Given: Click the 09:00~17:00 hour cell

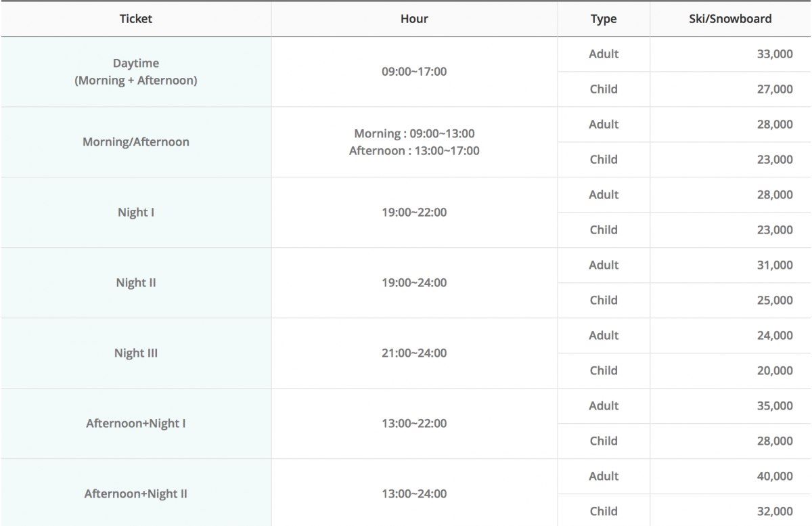Looking at the screenshot, I should (x=414, y=72).
